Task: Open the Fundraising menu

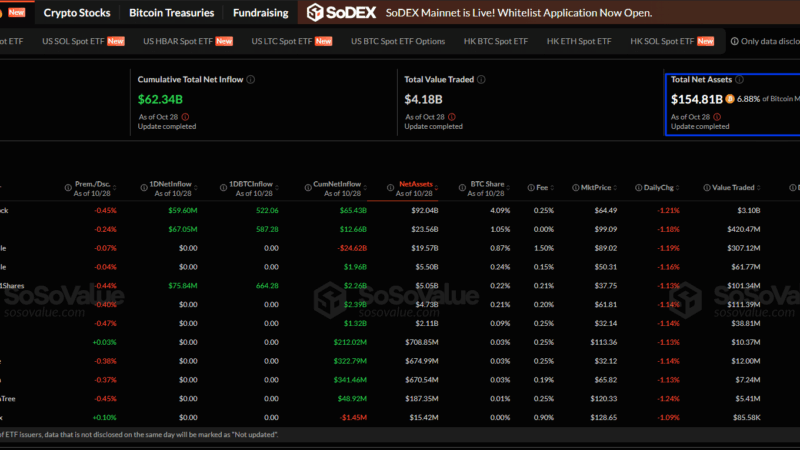Action: point(260,13)
